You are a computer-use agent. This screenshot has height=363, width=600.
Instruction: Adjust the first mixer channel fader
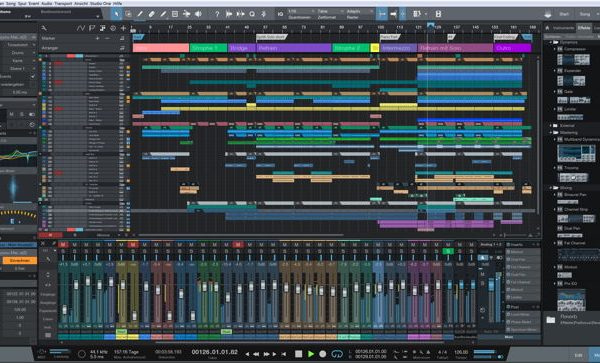tap(64, 309)
